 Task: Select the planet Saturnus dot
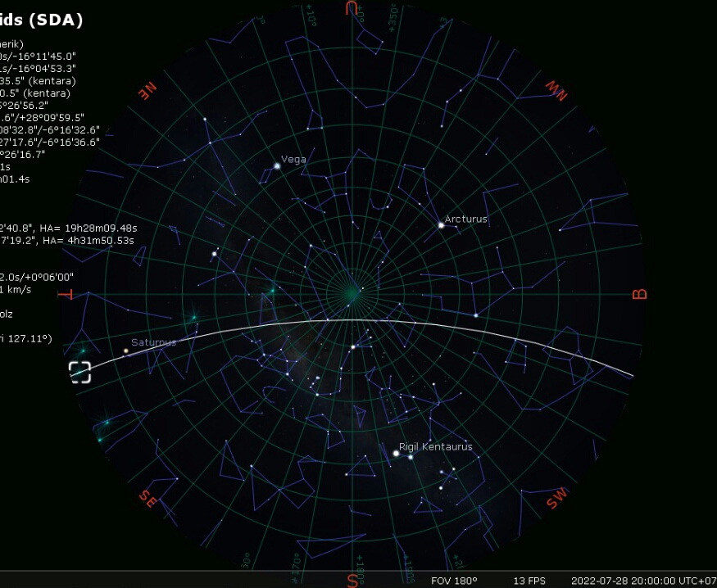(x=126, y=351)
